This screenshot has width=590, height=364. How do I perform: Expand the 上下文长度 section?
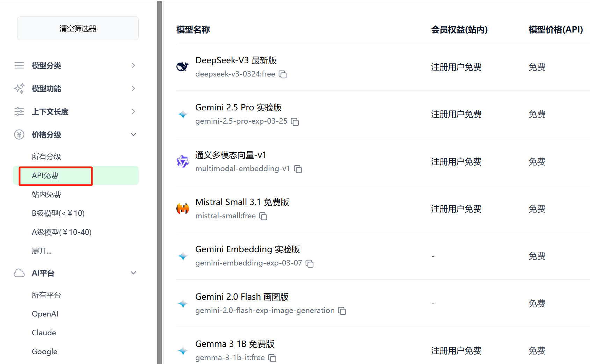[133, 111]
